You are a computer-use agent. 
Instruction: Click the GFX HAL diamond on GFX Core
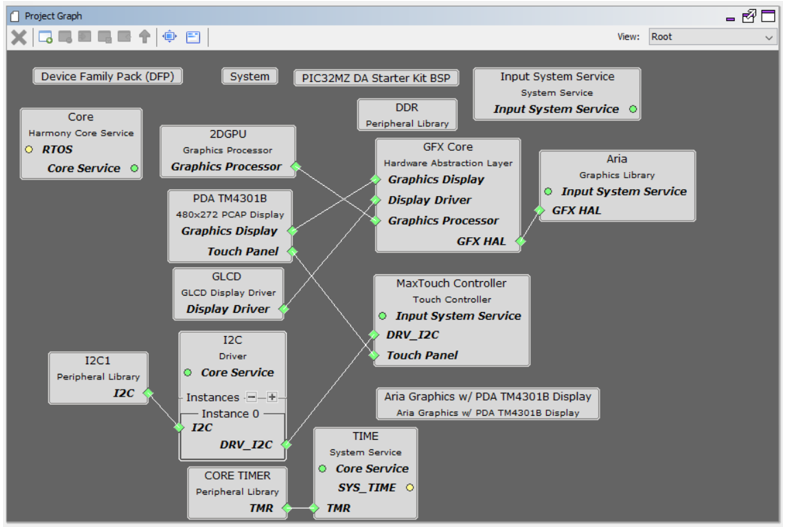pyautogui.click(x=521, y=241)
